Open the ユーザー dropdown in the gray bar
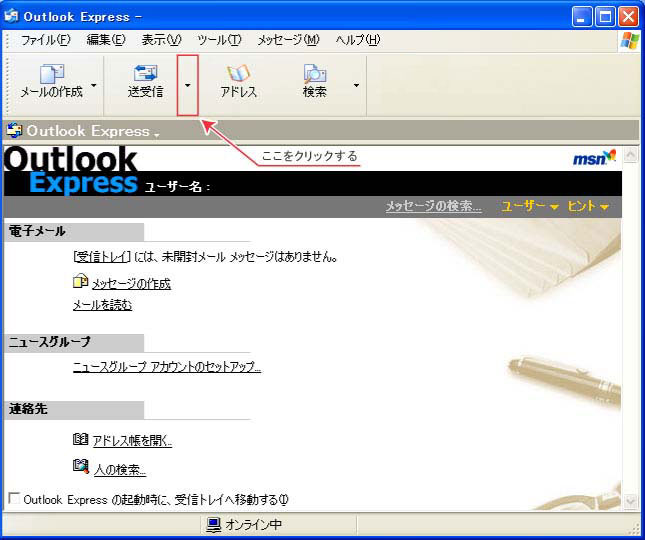645x540 pixels. pyautogui.click(x=530, y=206)
